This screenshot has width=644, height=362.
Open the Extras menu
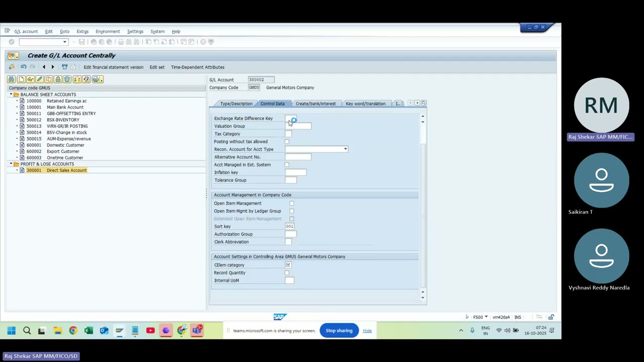click(x=82, y=31)
